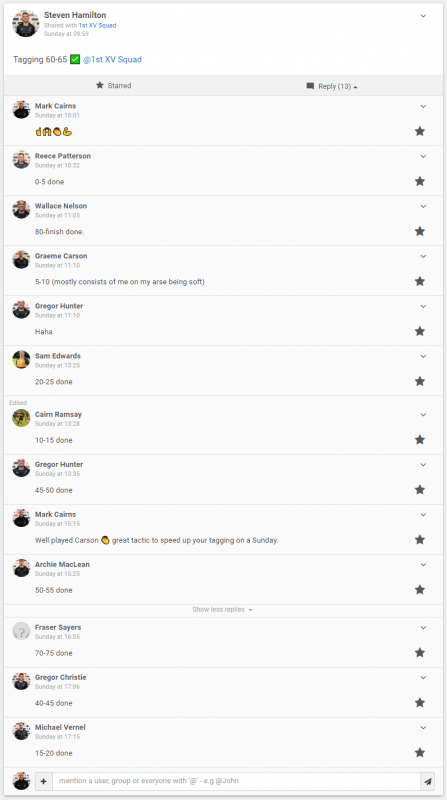Image resolution: width=447 pixels, height=800 pixels.
Task: Click the plus attachment button
Action: point(43,781)
